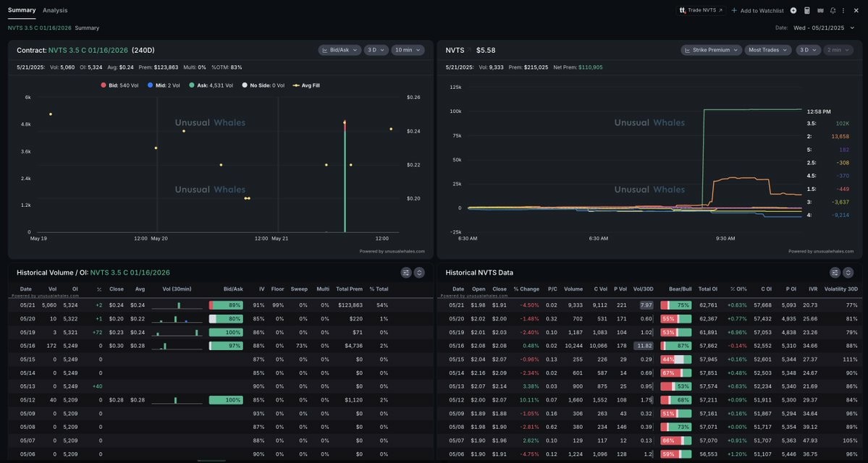The height and width of the screenshot is (463, 868).
Task: Open the options chain table icon
Action: click(820, 11)
